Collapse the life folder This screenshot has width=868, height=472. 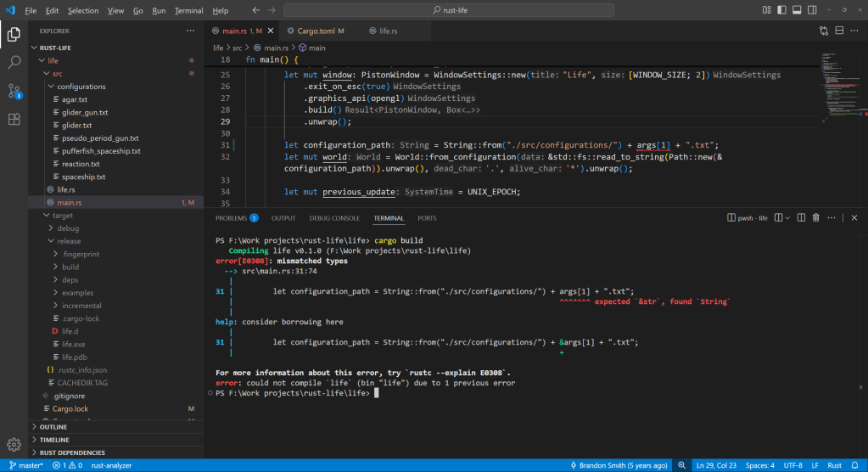[116, 60]
